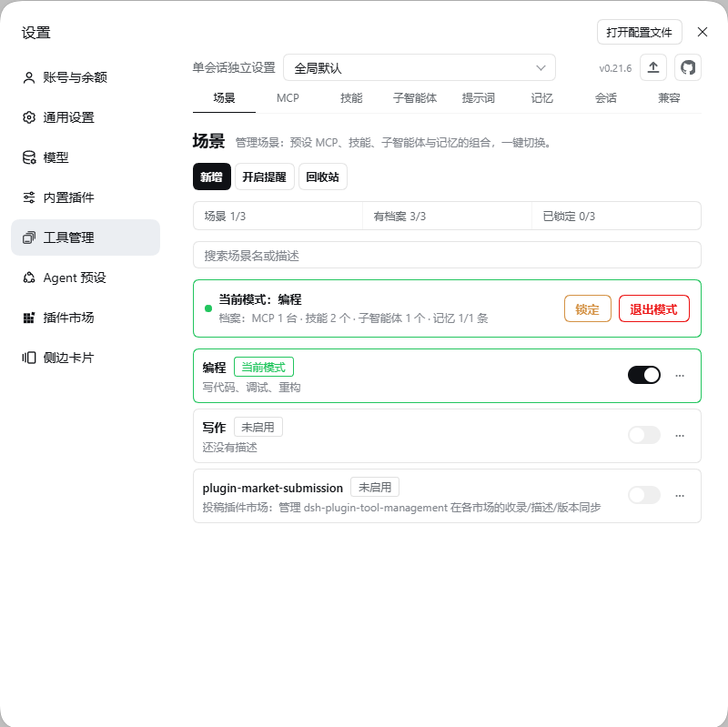Image resolution: width=728 pixels, height=727 pixels.
Task: Switch to the MCP tab
Action: 288,98
